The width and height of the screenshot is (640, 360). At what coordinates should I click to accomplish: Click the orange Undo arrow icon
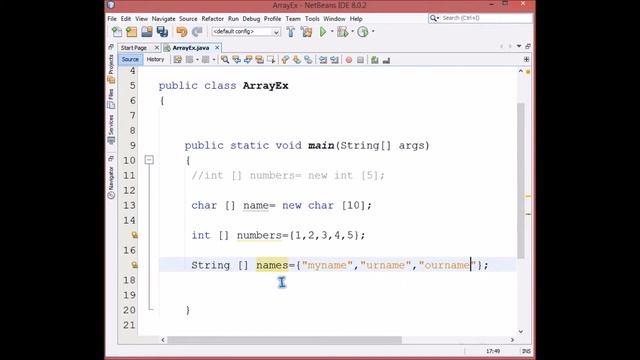pyautogui.click(x=182, y=32)
